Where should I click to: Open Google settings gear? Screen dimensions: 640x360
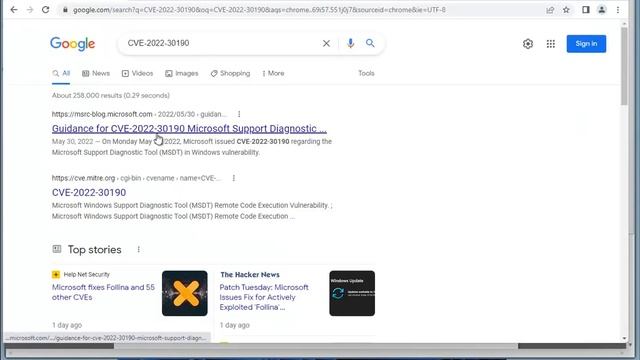pos(528,44)
